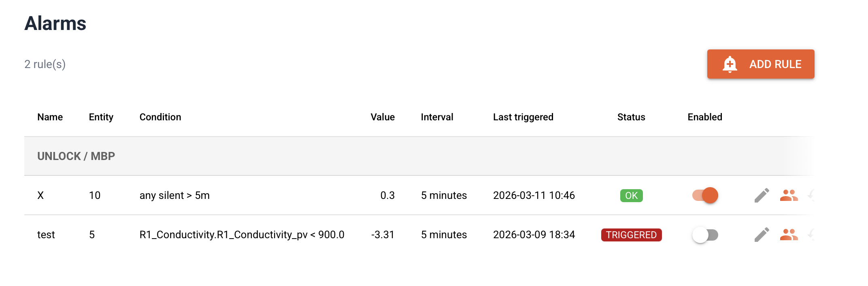The image size is (868, 286).
Task: Click the partially hidden icon after X's people icon
Action: [x=811, y=195]
